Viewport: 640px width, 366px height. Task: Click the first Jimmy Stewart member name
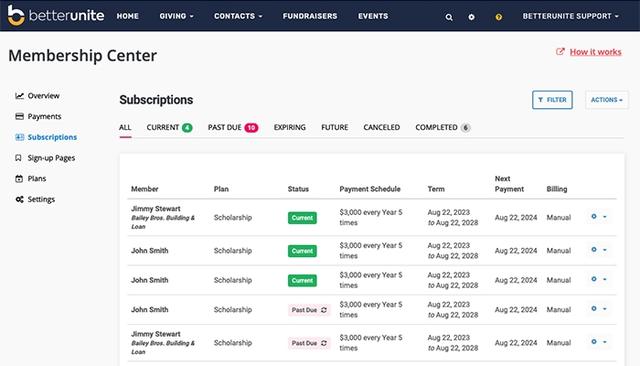(156, 209)
